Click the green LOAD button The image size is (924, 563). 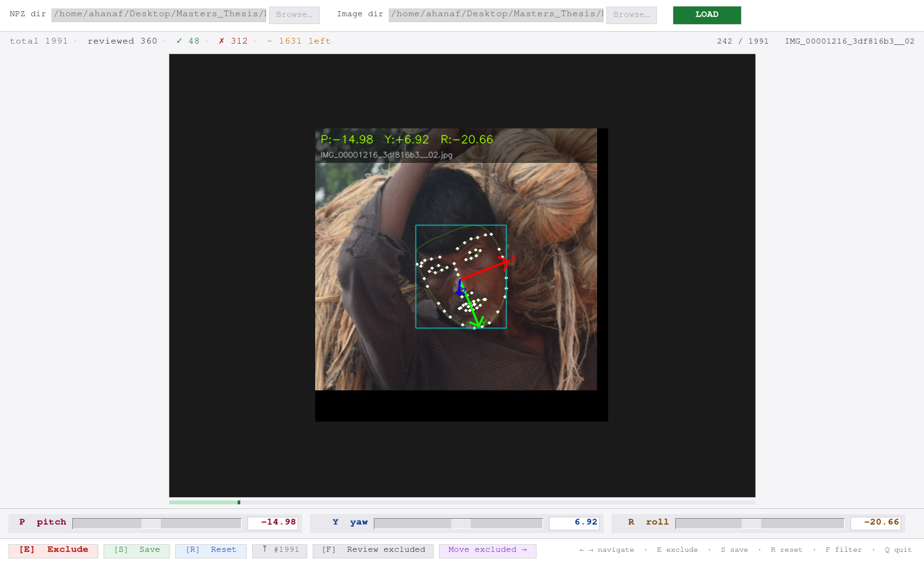[707, 15]
